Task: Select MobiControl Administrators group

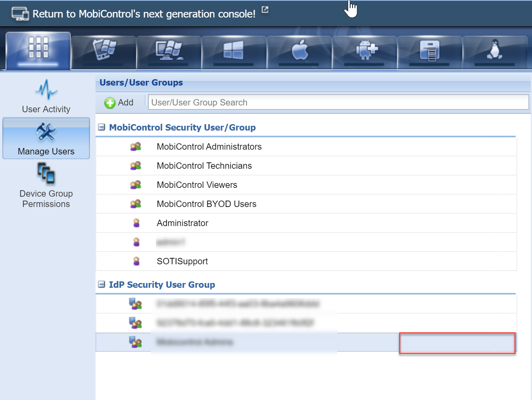Action: click(209, 147)
